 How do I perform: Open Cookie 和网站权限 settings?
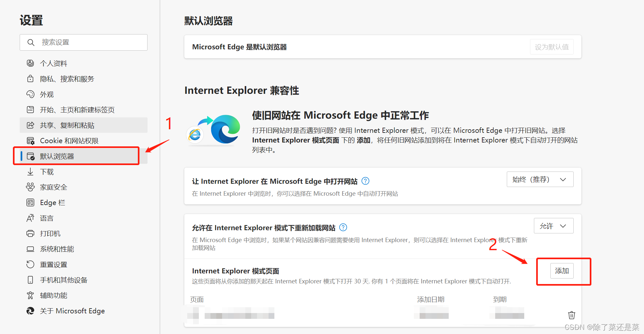84,141
